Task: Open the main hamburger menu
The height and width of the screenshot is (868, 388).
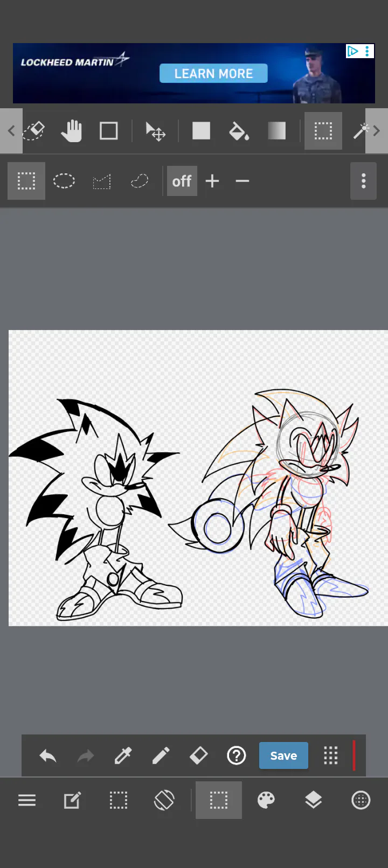Action: [27, 800]
